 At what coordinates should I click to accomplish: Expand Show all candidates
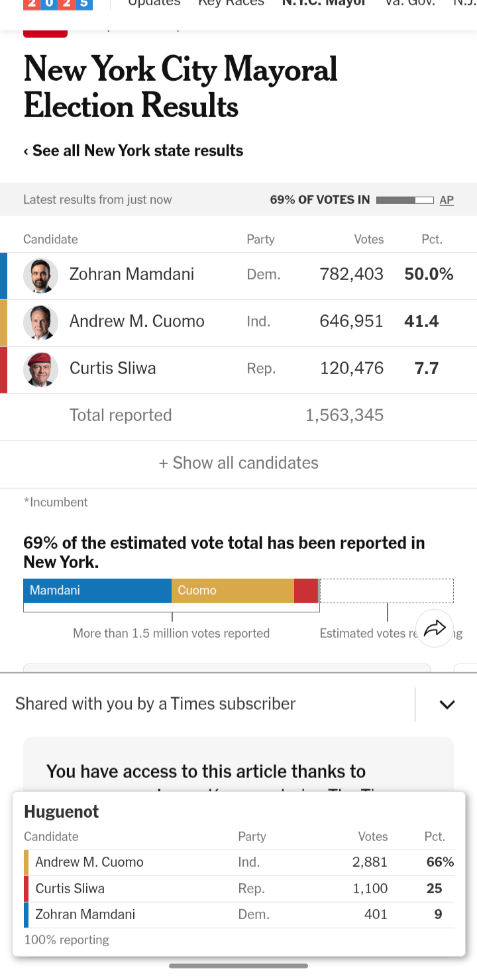[x=238, y=463]
